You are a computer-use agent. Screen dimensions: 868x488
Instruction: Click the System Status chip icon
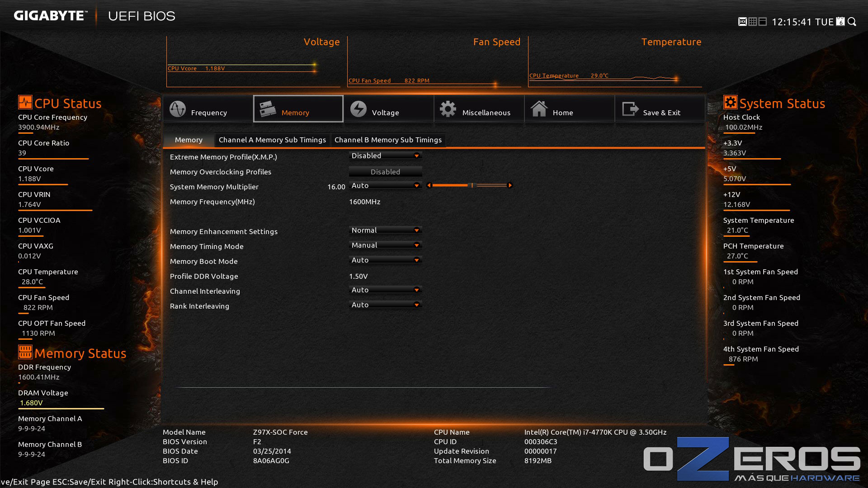(730, 102)
